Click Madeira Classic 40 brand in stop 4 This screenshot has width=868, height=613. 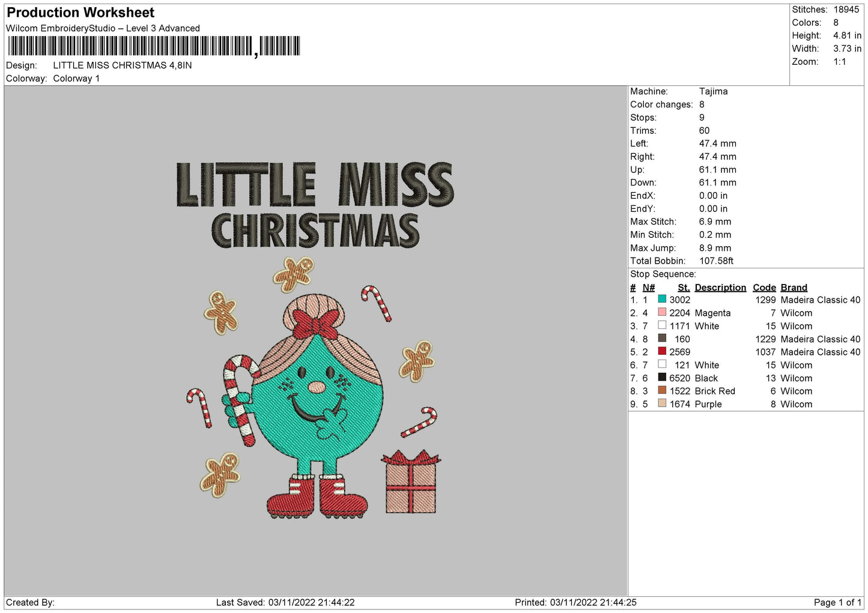pyautogui.click(x=820, y=339)
